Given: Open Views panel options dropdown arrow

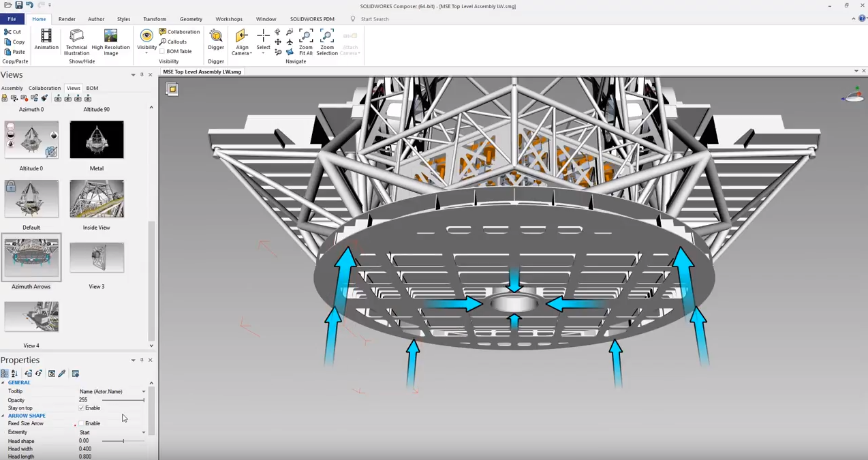Looking at the screenshot, I should pos(133,75).
